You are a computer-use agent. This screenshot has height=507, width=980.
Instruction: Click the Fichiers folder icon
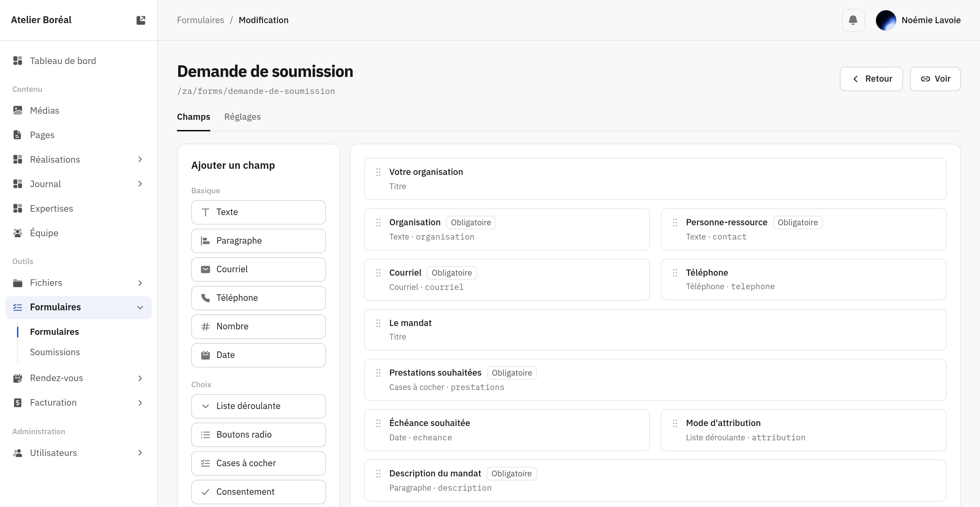pyautogui.click(x=17, y=283)
